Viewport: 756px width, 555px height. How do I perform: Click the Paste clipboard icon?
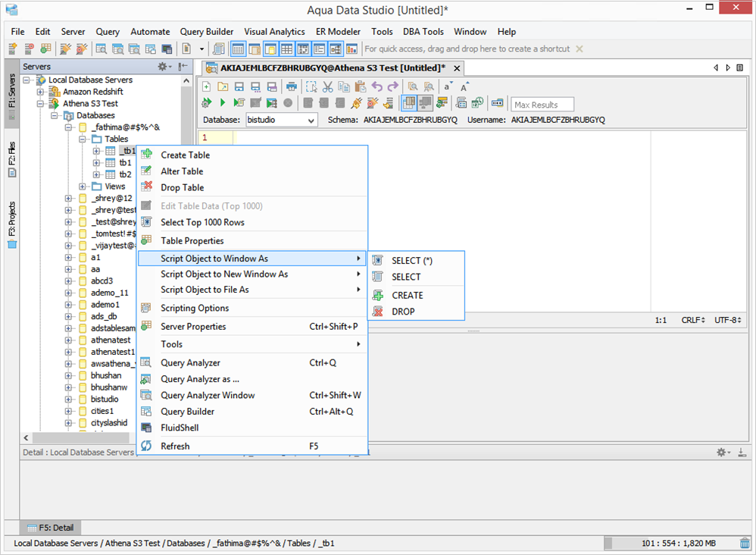point(360,87)
